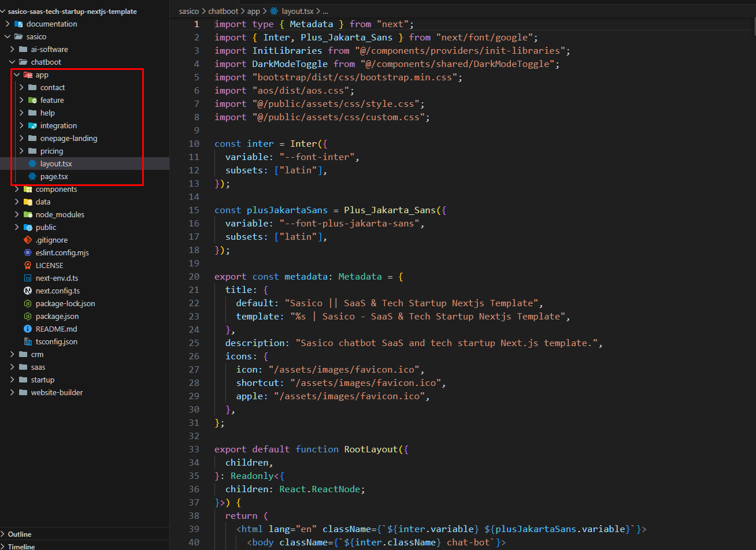The width and height of the screenshot is (756, 550).
Task: Expand the startup folder chevron
Action: click(12, 380)
